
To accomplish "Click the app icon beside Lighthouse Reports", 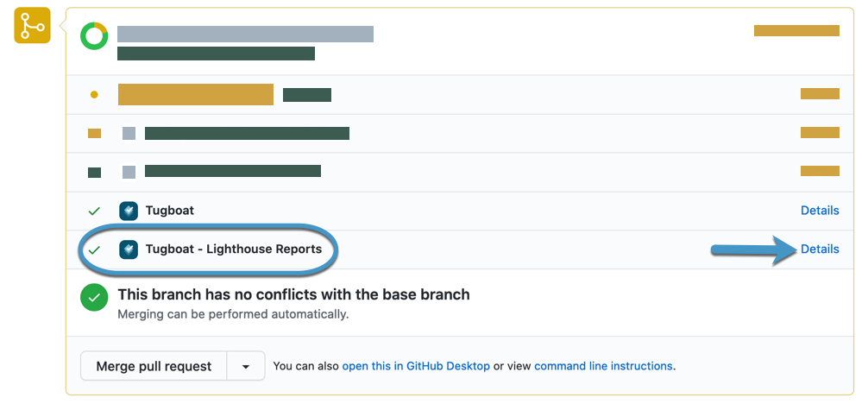I will 129,249.
